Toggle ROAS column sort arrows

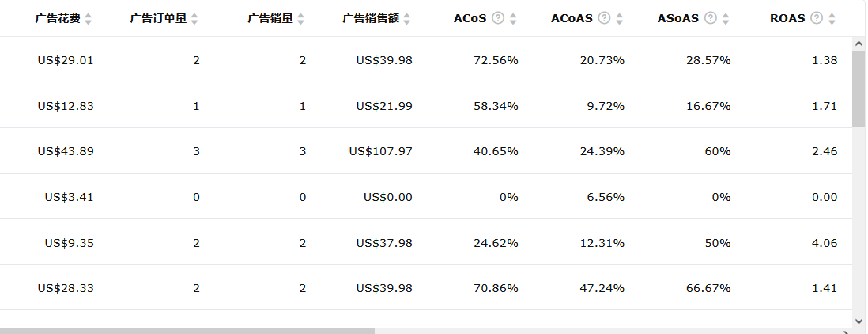pyautogui.click(x=832, y=19)
